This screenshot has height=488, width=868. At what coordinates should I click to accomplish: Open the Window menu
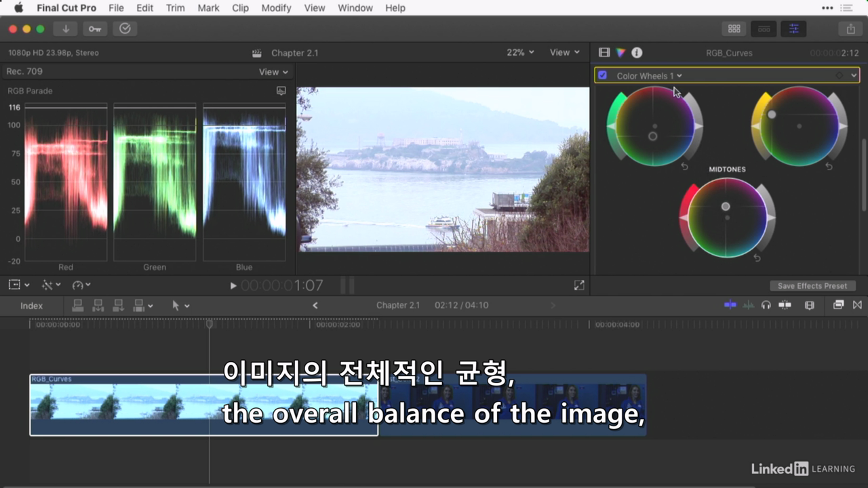[355, 8]
